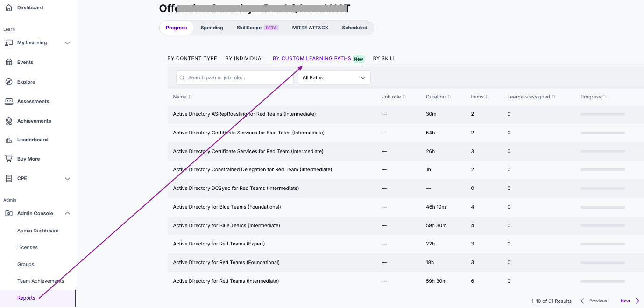The image size is (644, 308).
Task: Sort by Job role column arrows
Action: click(x=404, y=97)
